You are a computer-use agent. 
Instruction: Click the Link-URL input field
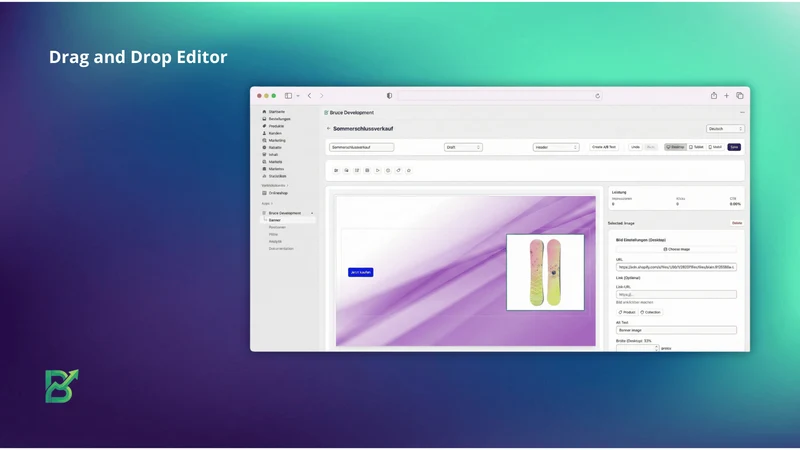(x=677, y=294)
